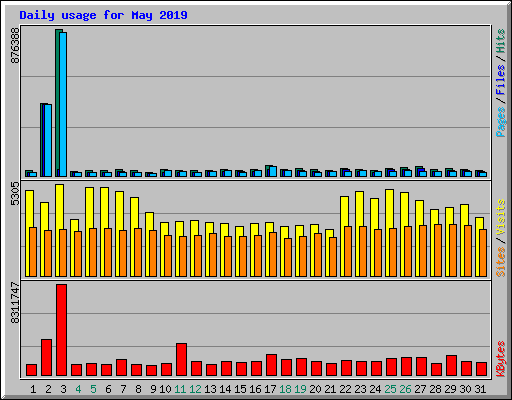The width and height of the screenshot is (512, 400).
Task: Click the Pages legend label
Action: (x=501, y=122)
